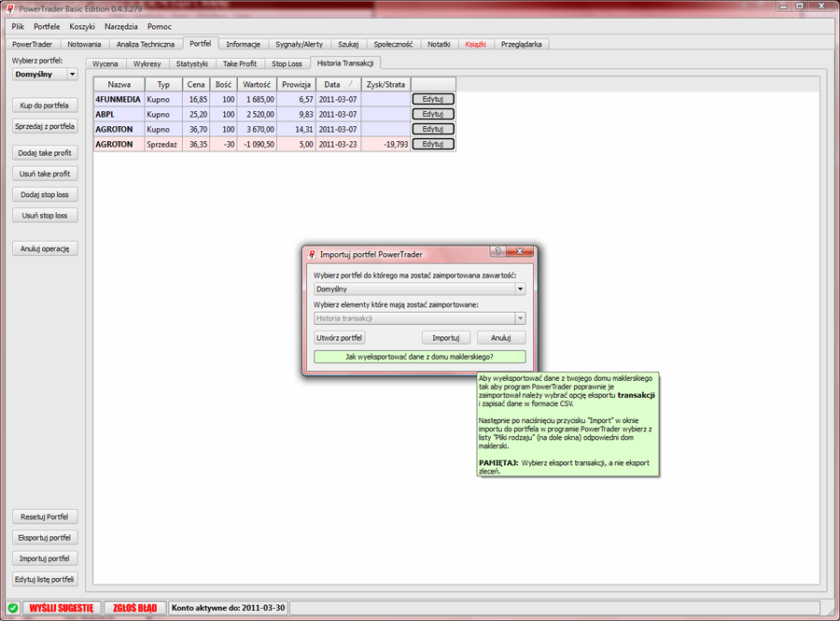Viewport: 840px width, 621px height.
Task: Switch to the Take Profit sub-tab
Action: 240,64
